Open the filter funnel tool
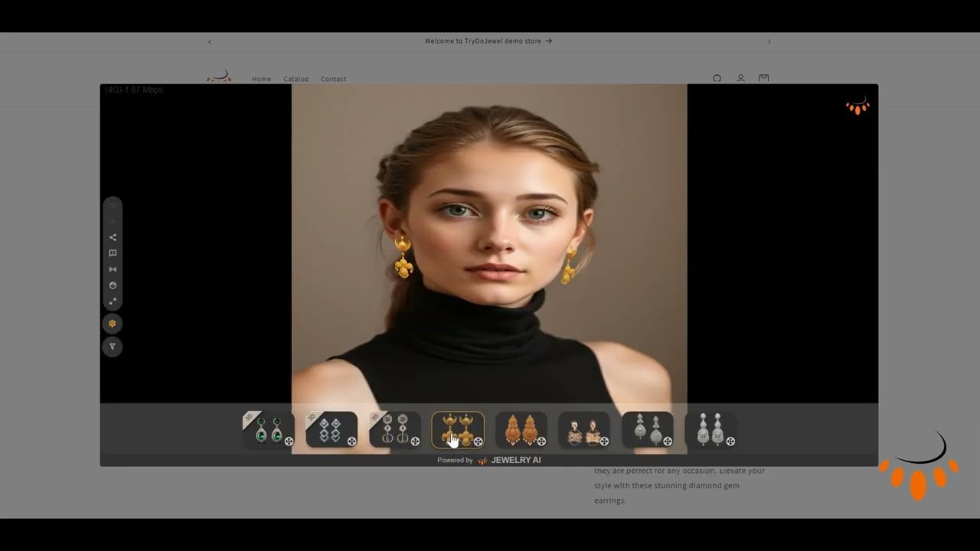980x551 pixels. point(113,347)
